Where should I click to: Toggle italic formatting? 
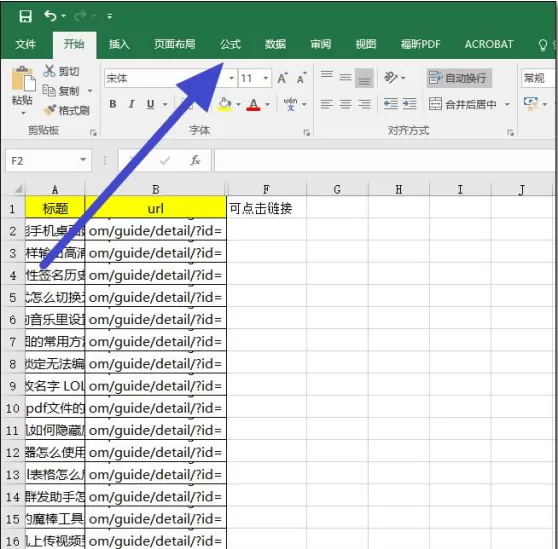[x=132, y=104]
